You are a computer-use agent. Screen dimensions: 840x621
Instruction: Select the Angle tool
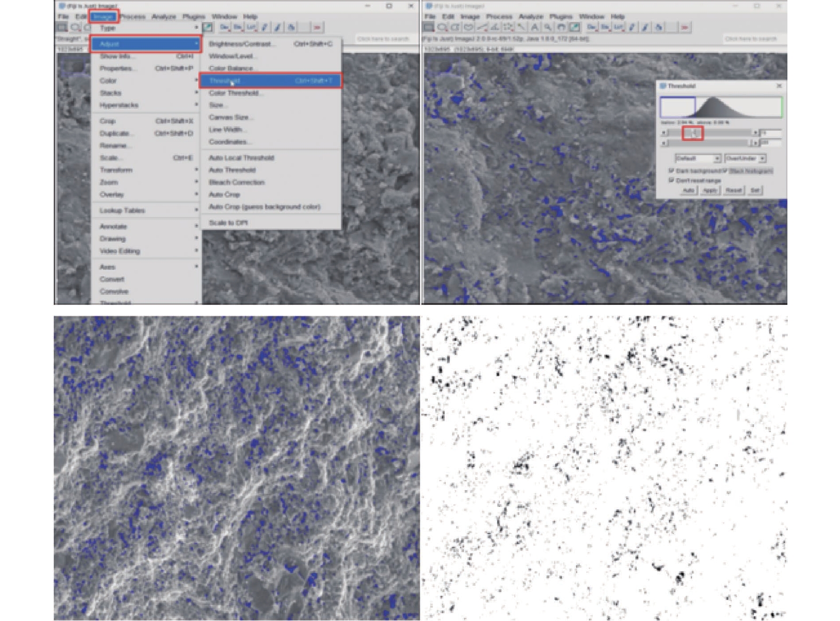495,27
